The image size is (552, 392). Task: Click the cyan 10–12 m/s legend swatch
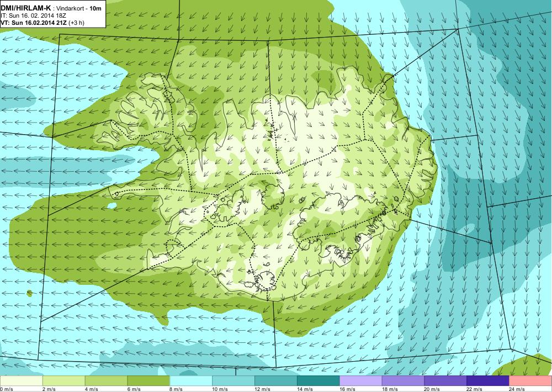233,381
